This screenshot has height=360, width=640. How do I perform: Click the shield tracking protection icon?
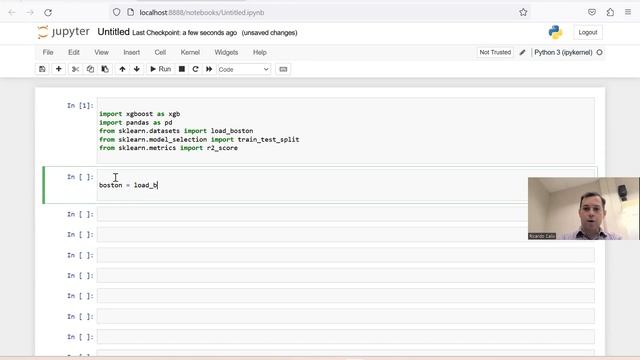pyautogui.click(x=117, y=13)
